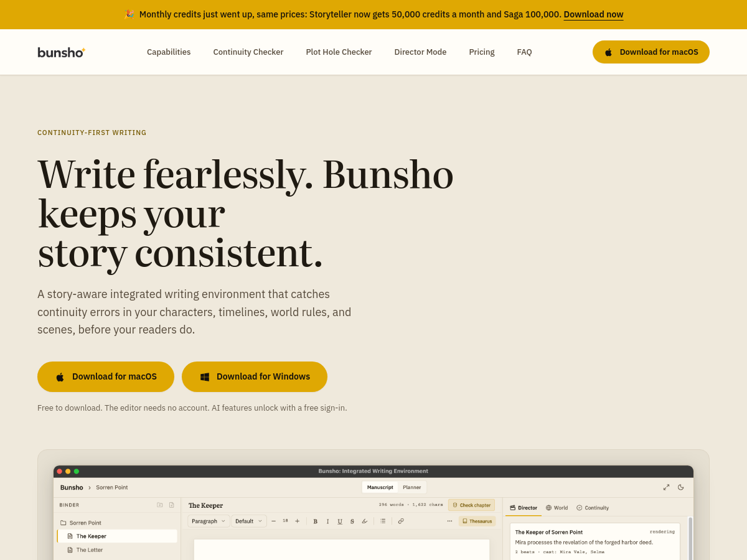Toggle dark mode moon icon
This screenshot has height=560, width=747.
coord(681,487)
